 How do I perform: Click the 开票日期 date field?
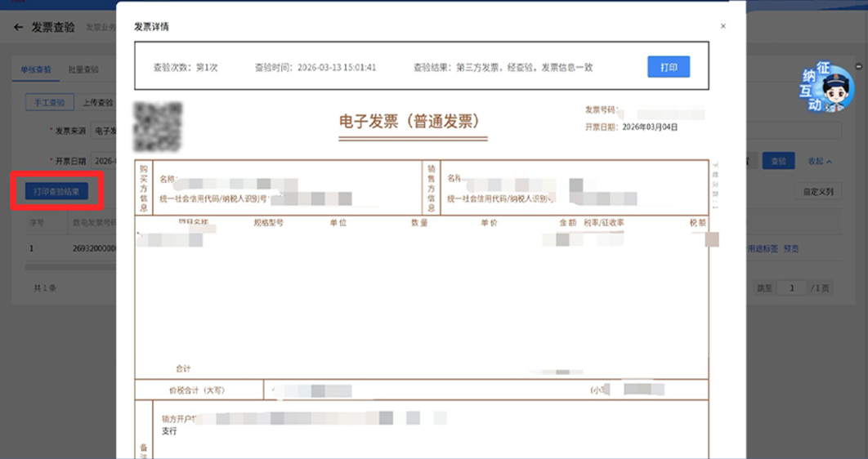104,161
